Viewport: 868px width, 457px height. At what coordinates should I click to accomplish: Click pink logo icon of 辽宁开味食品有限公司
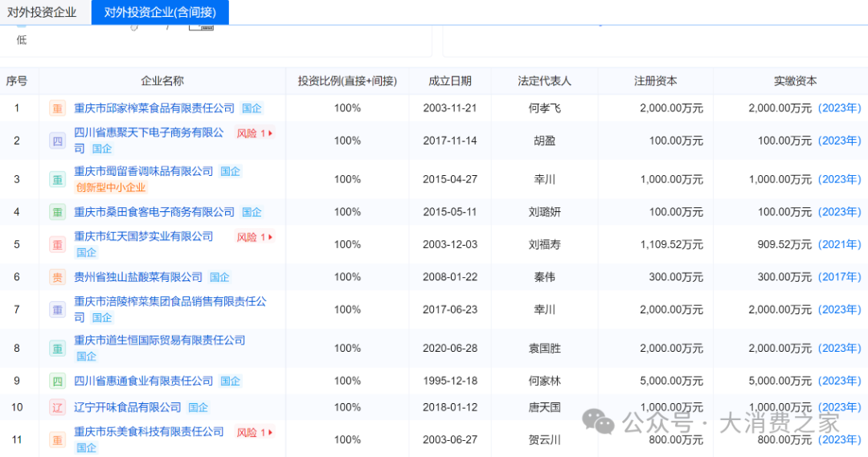coord(57,408)
